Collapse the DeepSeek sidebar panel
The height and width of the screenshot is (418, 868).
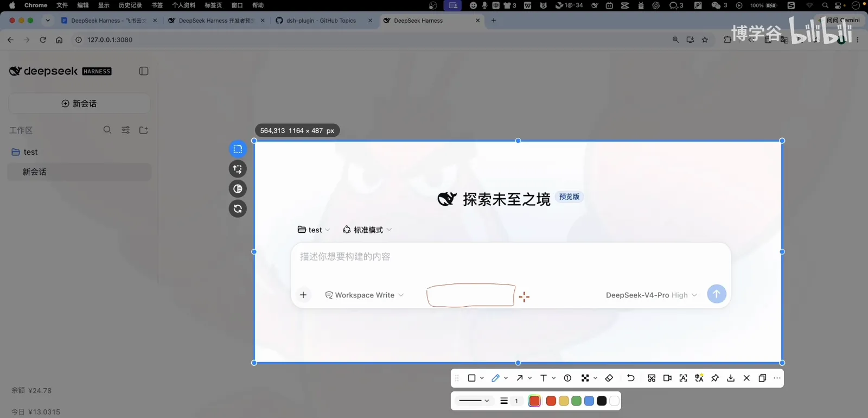144,71
